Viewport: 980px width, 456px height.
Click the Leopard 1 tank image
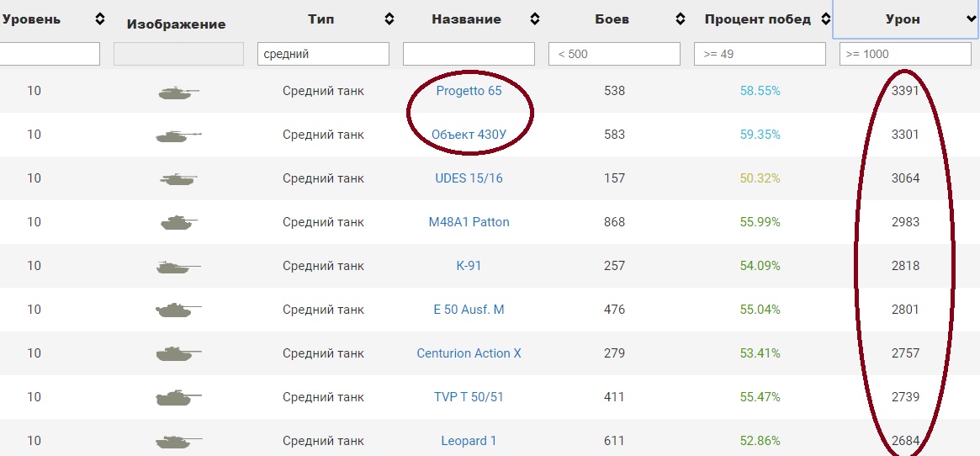(178, 442)
